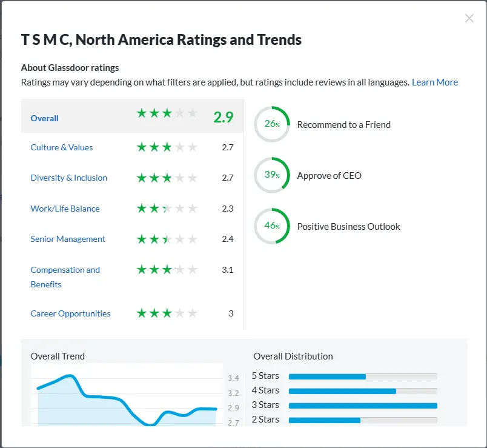
Task: Click the Recommend to a Friend label
Action: tap(344, 125)
